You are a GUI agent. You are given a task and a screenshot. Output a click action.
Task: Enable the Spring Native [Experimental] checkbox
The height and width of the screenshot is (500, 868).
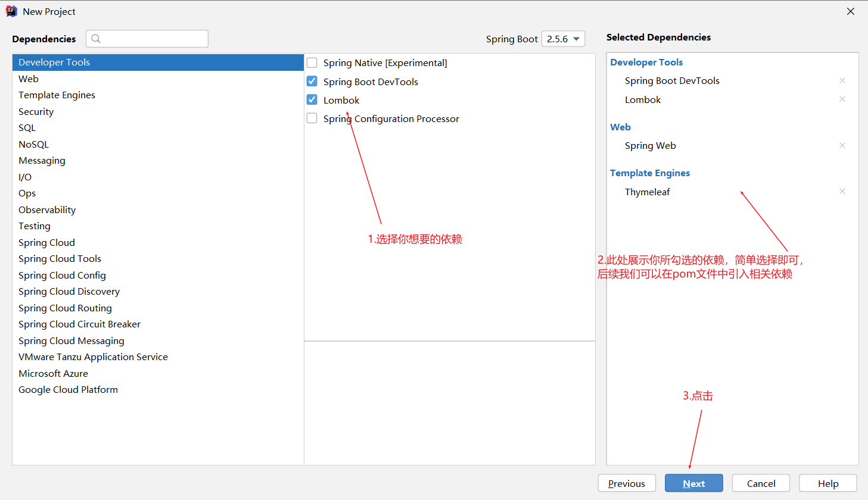(x=312, y=62)
